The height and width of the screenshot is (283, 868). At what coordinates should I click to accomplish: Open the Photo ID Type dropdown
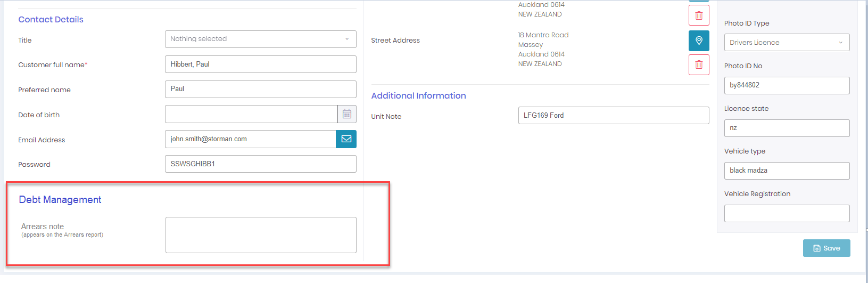point(786,43)
